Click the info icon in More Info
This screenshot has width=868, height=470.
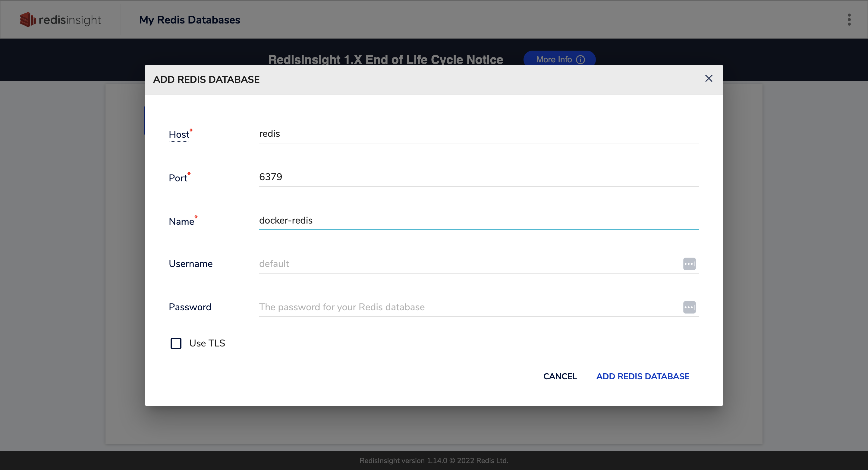click(580, 59)
